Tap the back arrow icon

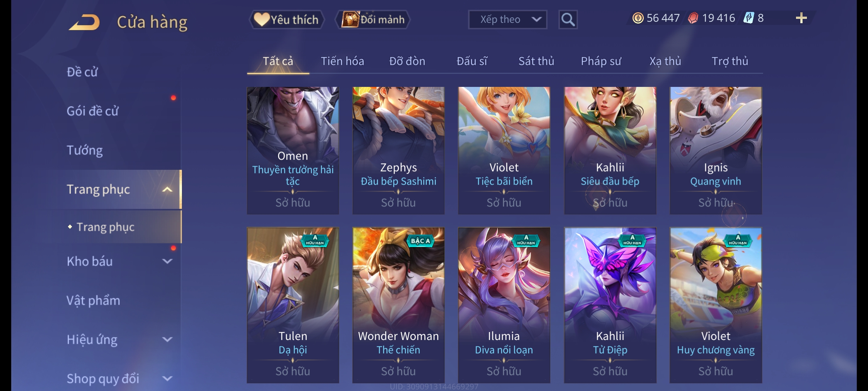[x=84, y=22]
